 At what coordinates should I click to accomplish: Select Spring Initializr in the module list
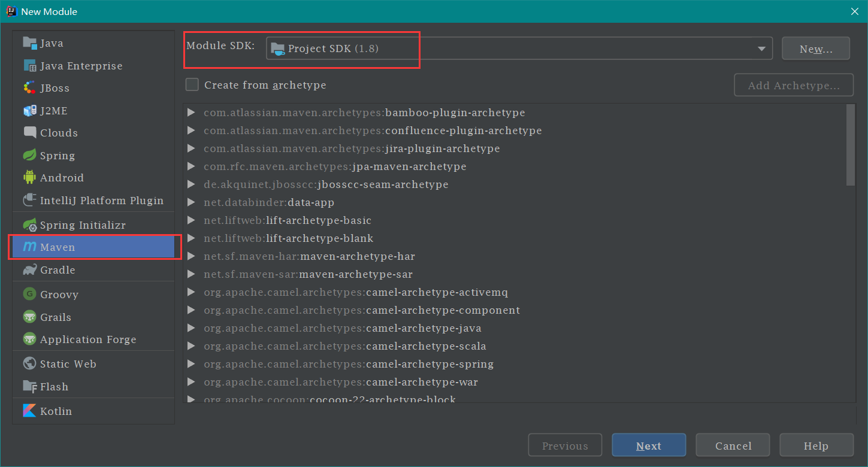82,225
